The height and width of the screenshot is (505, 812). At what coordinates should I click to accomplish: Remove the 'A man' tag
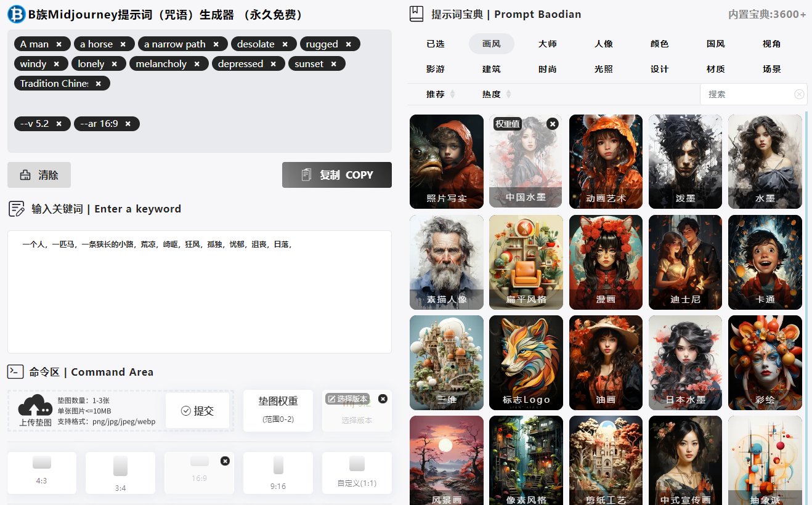pos(59,44)
